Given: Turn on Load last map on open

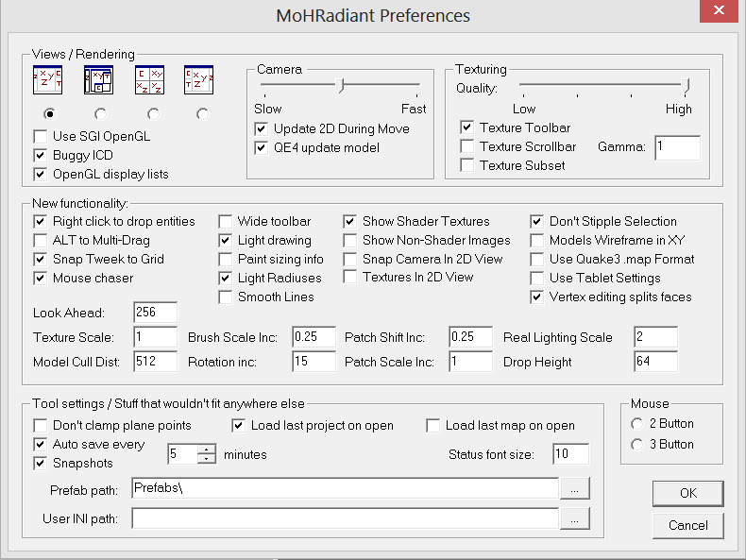Looking at the screenshot, I should click(x=433, y=425).
